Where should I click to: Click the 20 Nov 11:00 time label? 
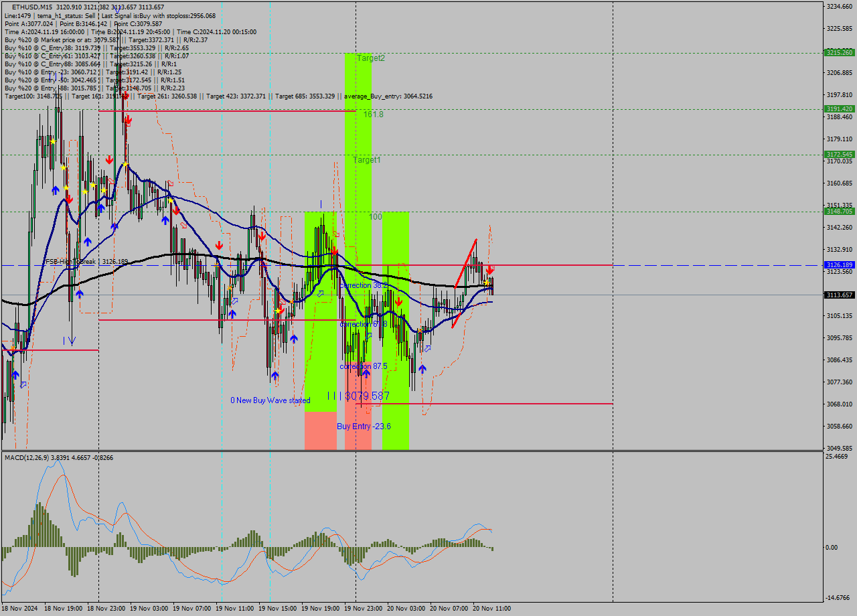click(492, 609)
